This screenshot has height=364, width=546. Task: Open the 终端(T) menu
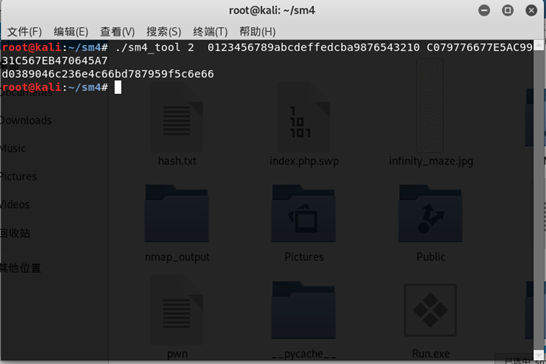(210, 32)
